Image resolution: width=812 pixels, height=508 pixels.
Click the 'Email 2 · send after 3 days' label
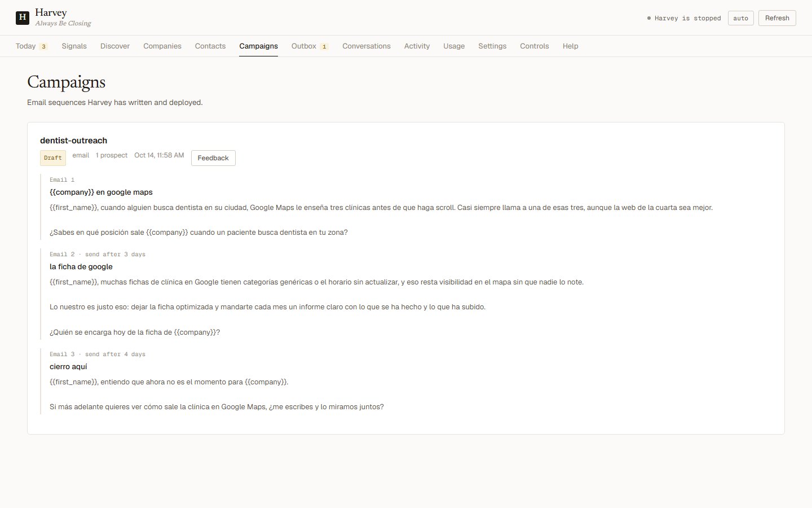pos(98,255)
